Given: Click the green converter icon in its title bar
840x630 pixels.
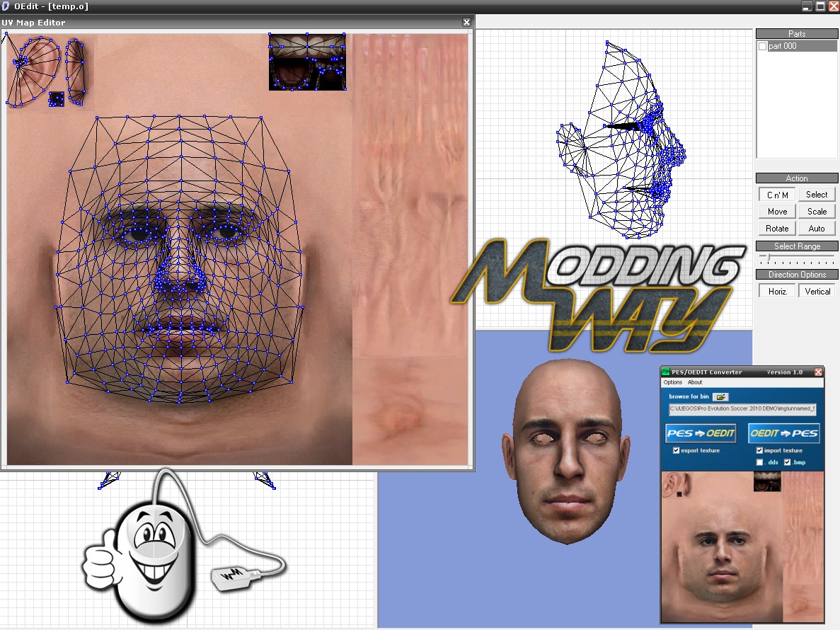Looking at the screenshot, I should [665, 372].
